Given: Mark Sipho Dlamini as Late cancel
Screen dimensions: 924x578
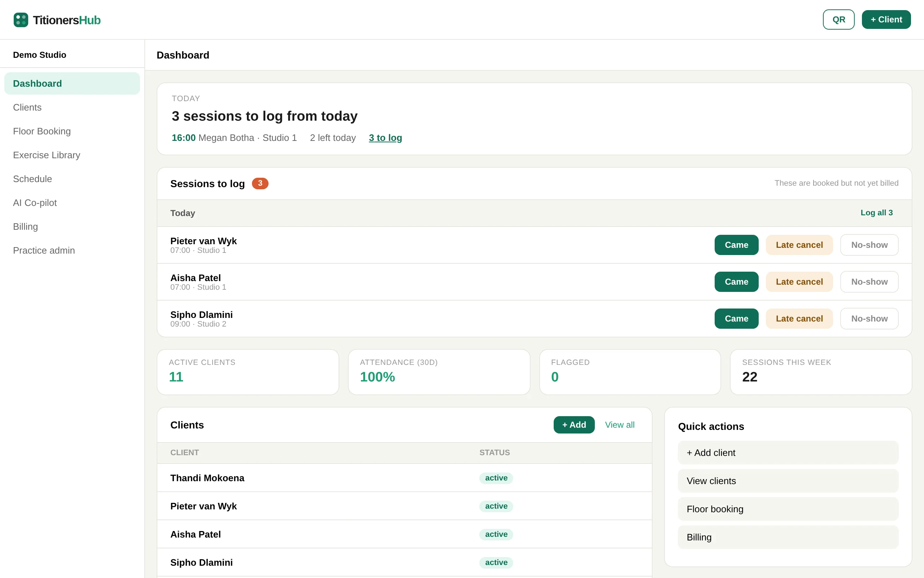Looking at the screenshot, I should [x=799, y=318].
